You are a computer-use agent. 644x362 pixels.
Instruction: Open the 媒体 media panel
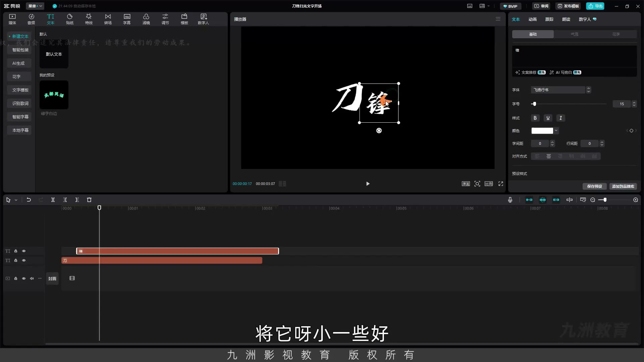(x=12, y=19)
